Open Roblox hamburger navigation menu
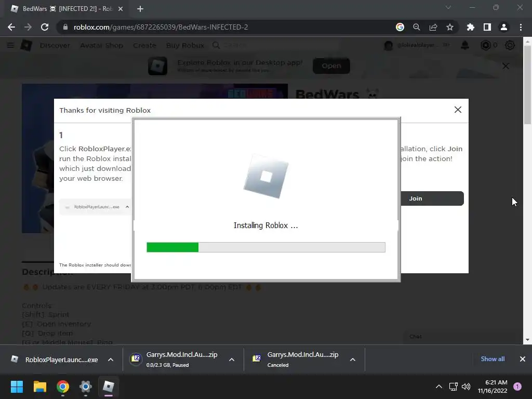This screenshot has height=399, width=532. click(x=10, y=45)
